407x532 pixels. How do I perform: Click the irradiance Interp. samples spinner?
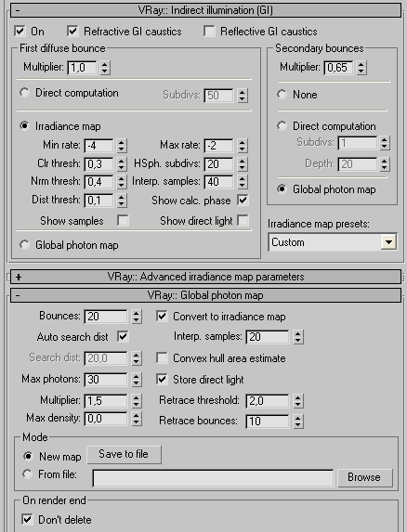click(x=242, y=182)
